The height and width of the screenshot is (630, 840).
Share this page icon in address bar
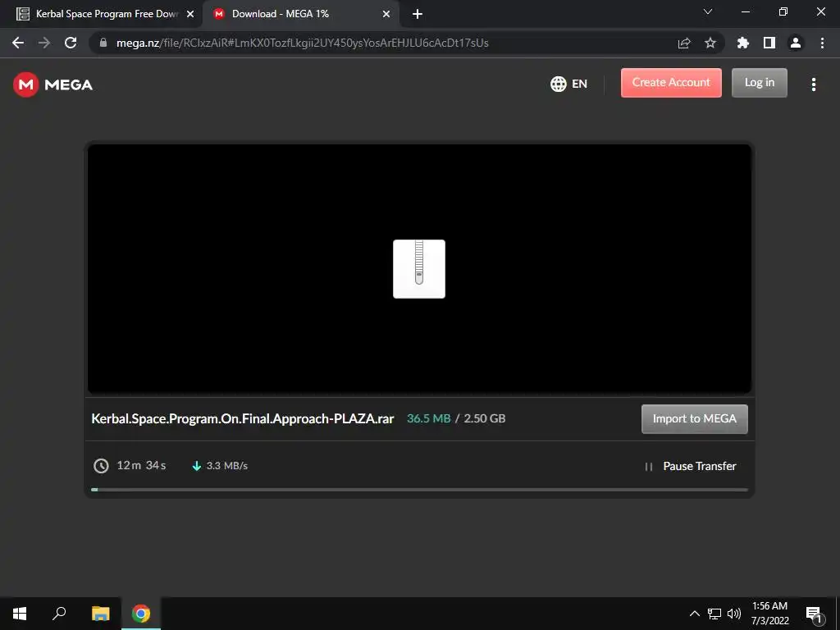[x=684, y=43]
